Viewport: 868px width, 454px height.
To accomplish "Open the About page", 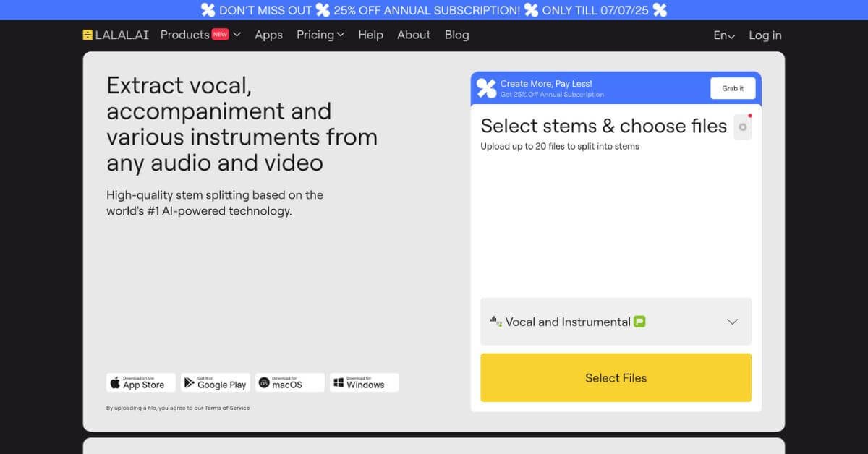I will (414, 35).
